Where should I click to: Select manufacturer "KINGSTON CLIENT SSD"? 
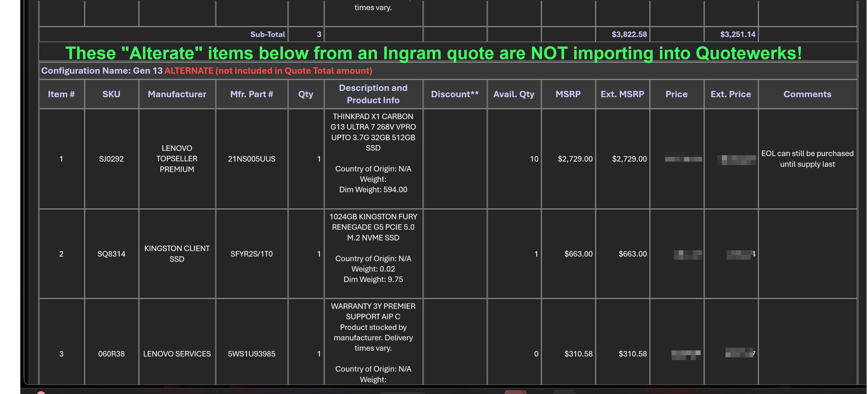coord(177,254)
